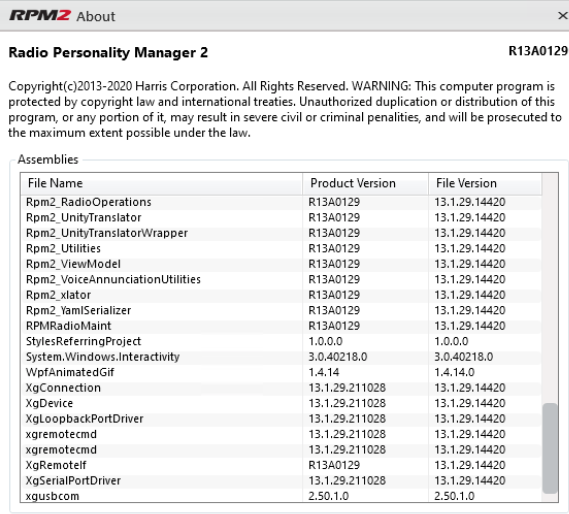Select the Rpm2_Utilities assembly row
The image size is (569, 514).
[x=281, y=249]
